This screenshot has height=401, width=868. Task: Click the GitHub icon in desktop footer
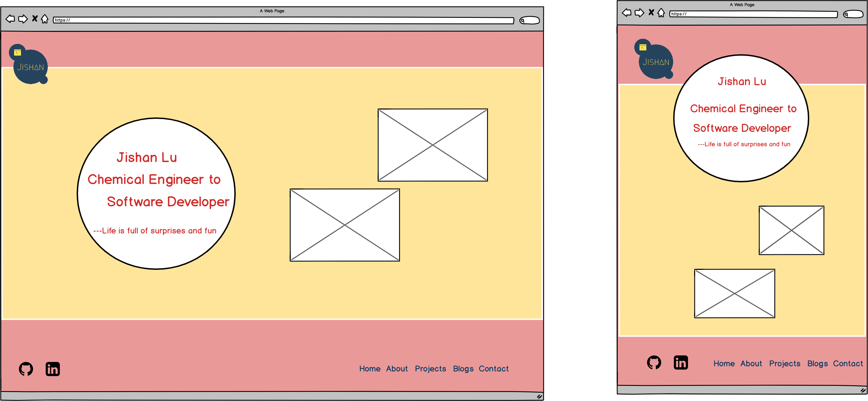point(26,369)
